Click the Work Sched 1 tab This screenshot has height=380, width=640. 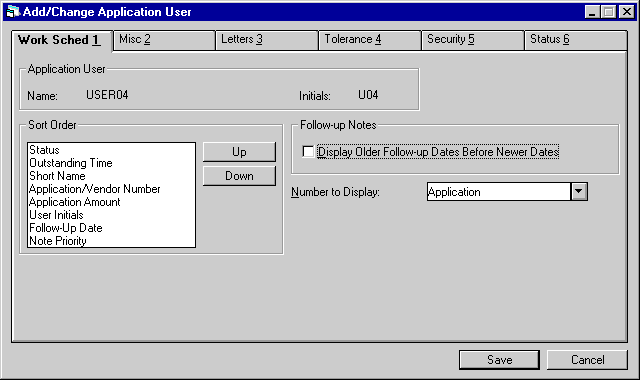click(61, 40)
